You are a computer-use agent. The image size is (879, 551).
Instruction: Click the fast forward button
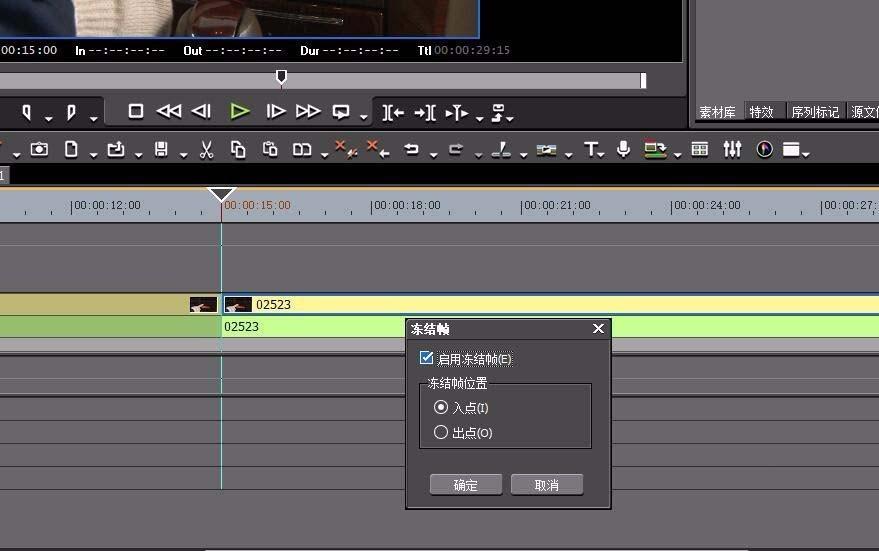(308, 111)
